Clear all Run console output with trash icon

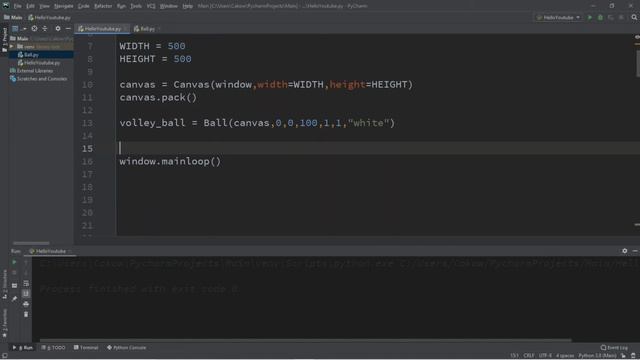click(x=26, y=314)
